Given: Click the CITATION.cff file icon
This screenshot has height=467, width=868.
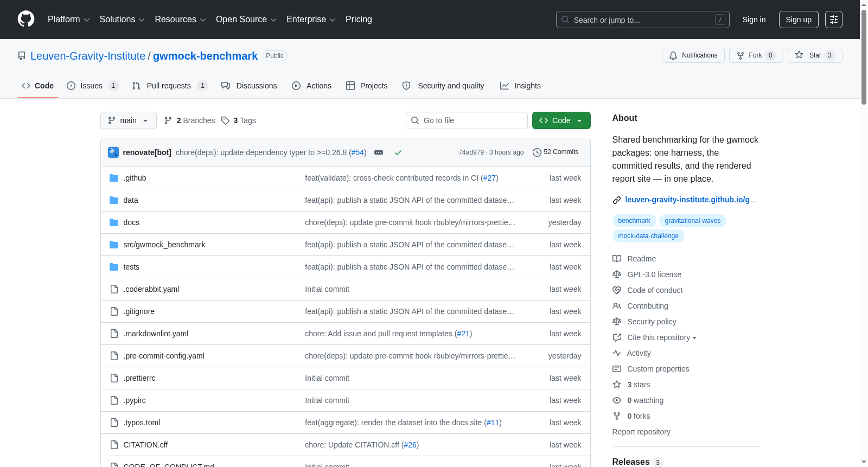Looking at the screenshot, I should (x=114, y=445).
